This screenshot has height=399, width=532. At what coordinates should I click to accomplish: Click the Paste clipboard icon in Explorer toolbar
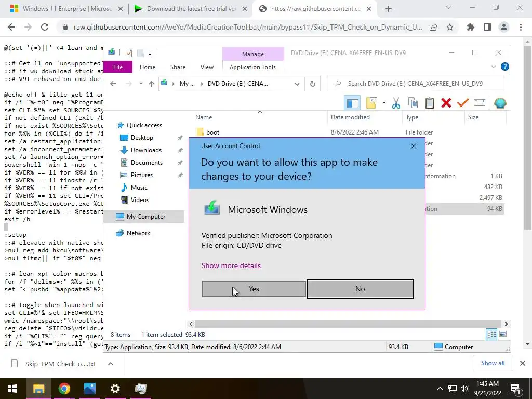point(429,103)
